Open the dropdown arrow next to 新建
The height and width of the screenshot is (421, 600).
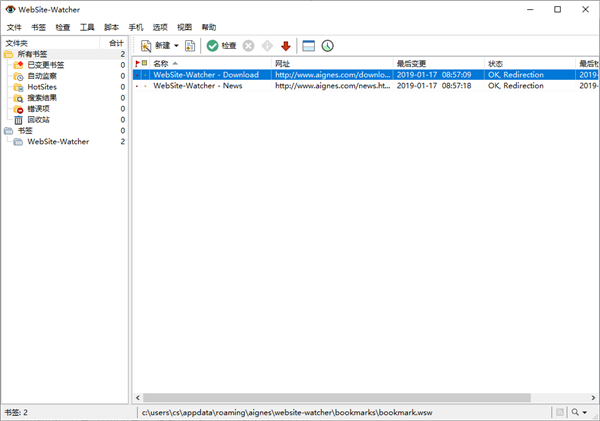(176, 46)
